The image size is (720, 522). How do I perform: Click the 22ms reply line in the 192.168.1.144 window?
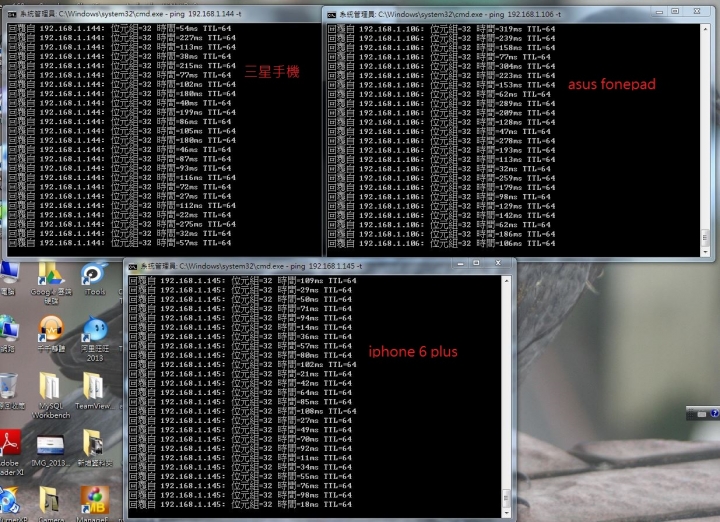click(119, 215)
